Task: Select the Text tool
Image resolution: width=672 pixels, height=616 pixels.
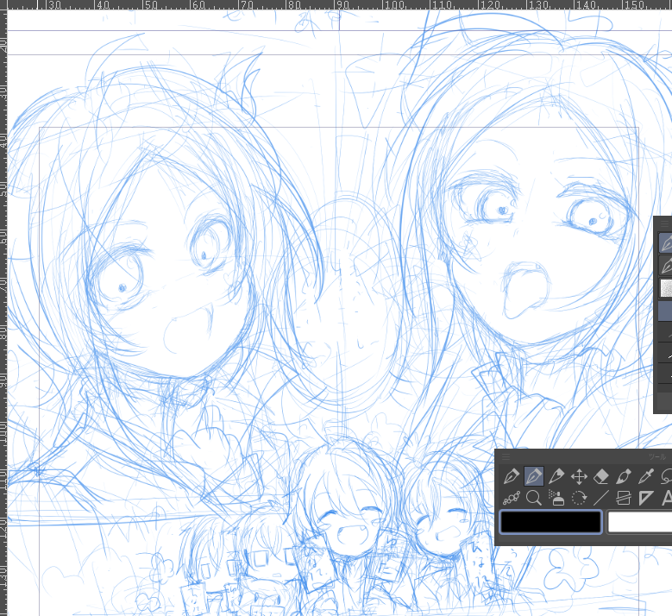Action: click(666, 498)
